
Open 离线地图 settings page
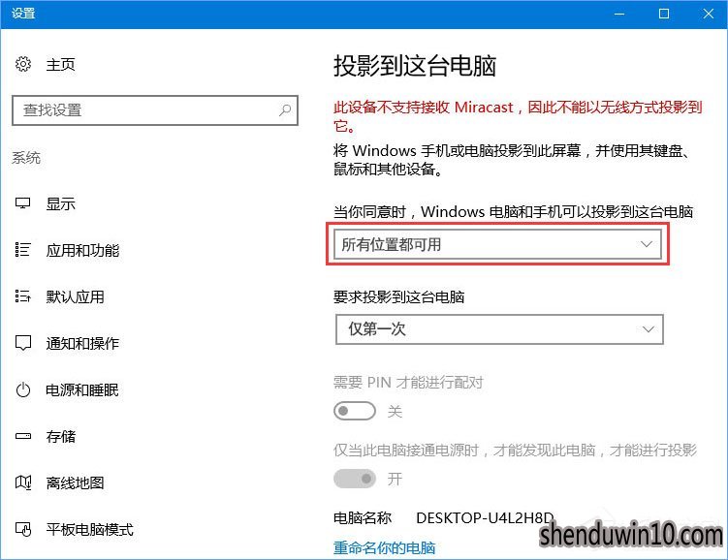76,482
